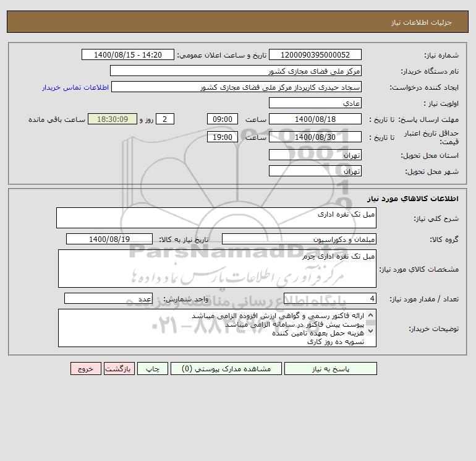Click label شرح کلی نیاز
The image size is (476, 461).
[x=436, y=218]
